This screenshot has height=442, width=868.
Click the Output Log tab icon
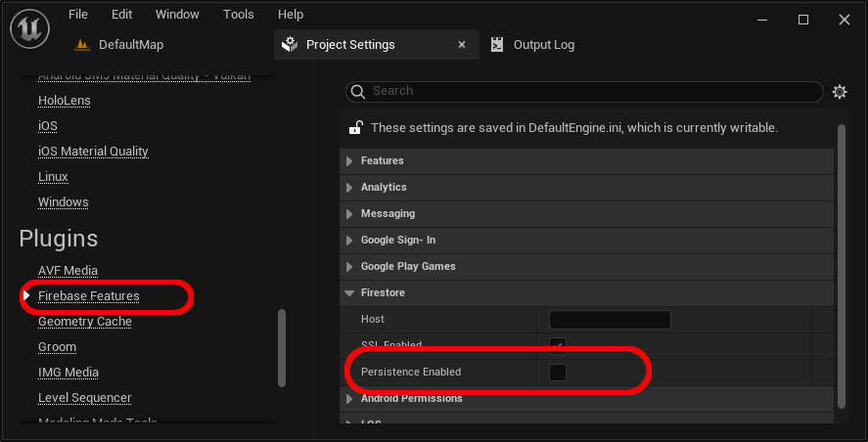pos(497,45)
